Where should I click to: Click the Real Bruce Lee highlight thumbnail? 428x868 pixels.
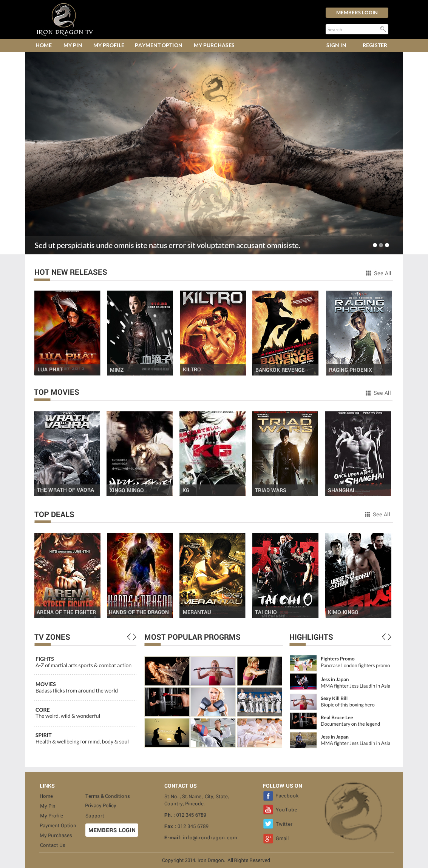[x=303, y=721]
